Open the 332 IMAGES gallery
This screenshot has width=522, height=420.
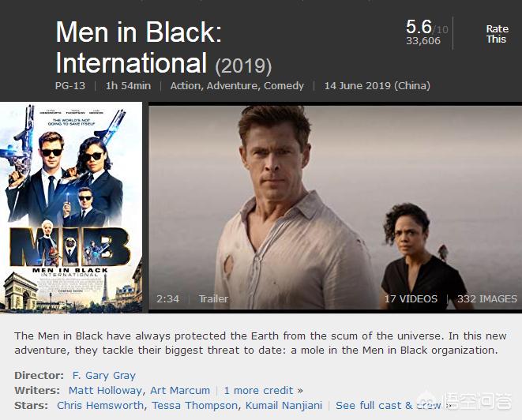pyautogui.click(x=487, y=299)
